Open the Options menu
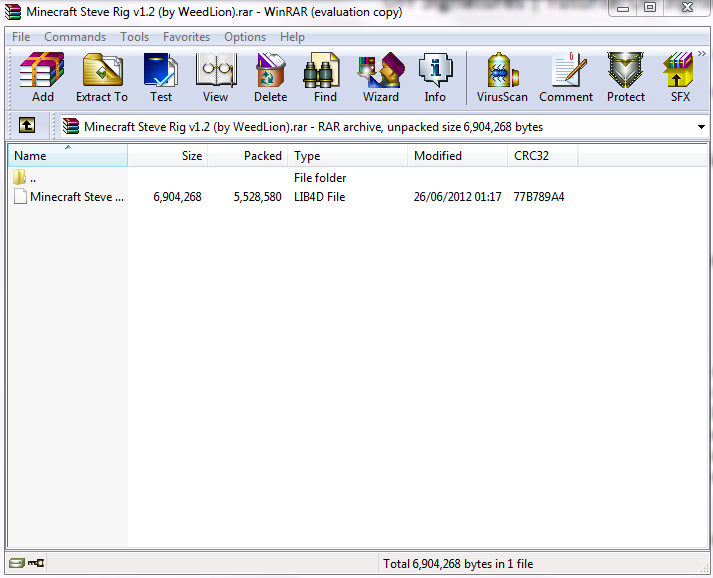 pos(245,37)
